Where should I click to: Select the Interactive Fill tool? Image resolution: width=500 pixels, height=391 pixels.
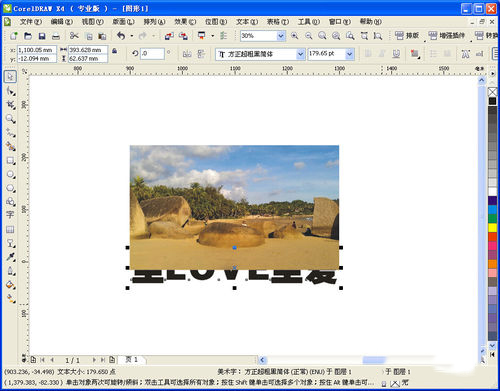[10, 298]
